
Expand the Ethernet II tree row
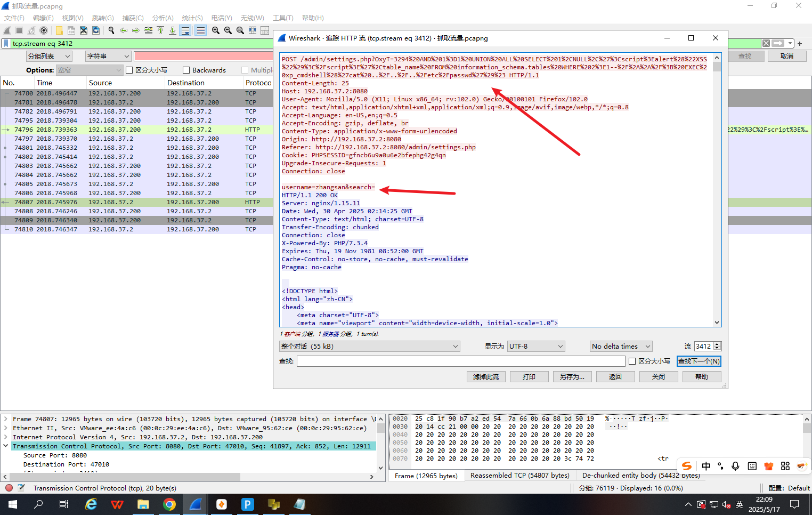click(6, 428)
